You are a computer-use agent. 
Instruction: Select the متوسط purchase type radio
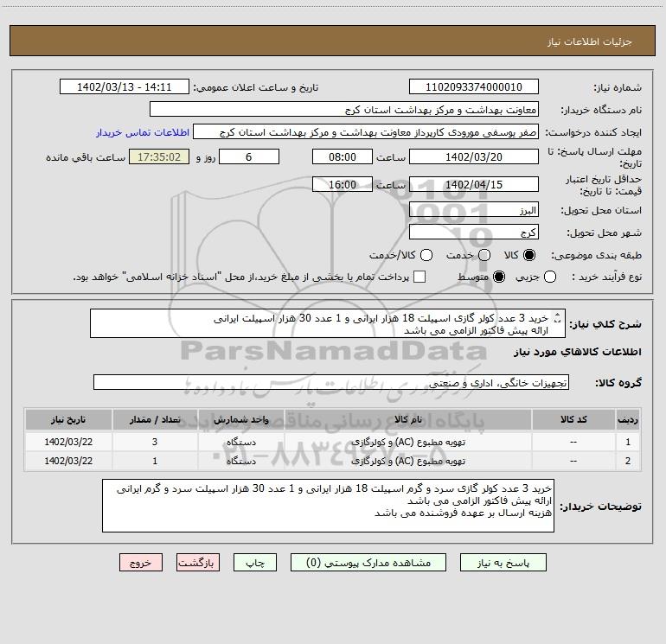click(x=499, y=277)
